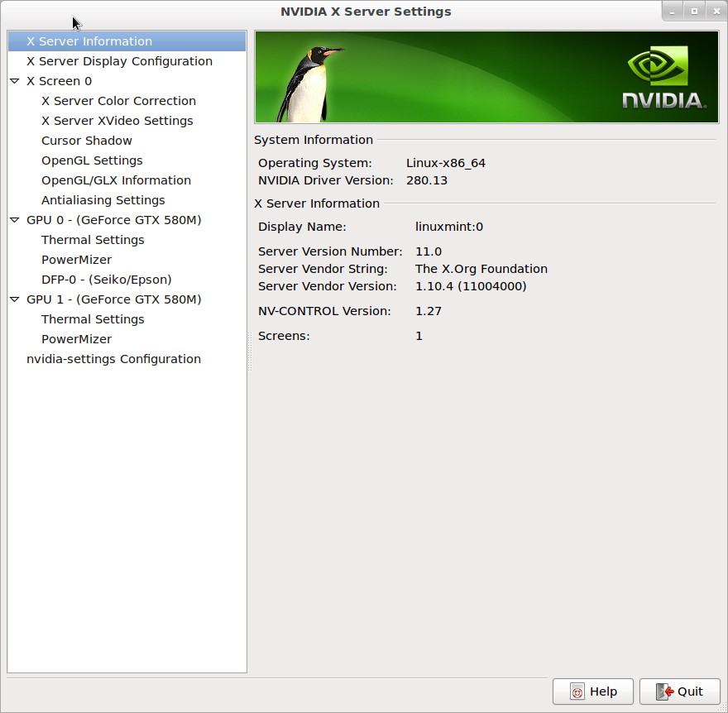Select X Server Information in the sidebar

(127, 41)
